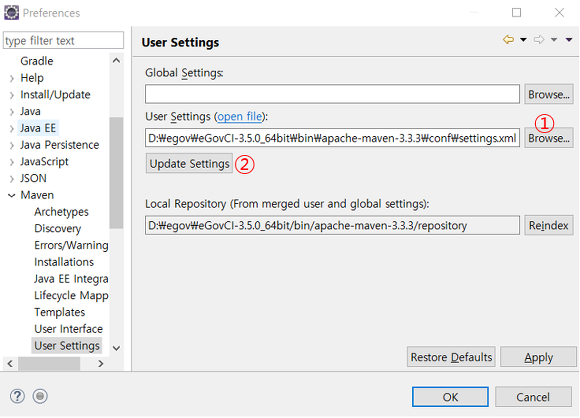The height and width of the screenshot is (418, 580).
Task: Open the preferences view menu triangle
Action: click(569, 40)
